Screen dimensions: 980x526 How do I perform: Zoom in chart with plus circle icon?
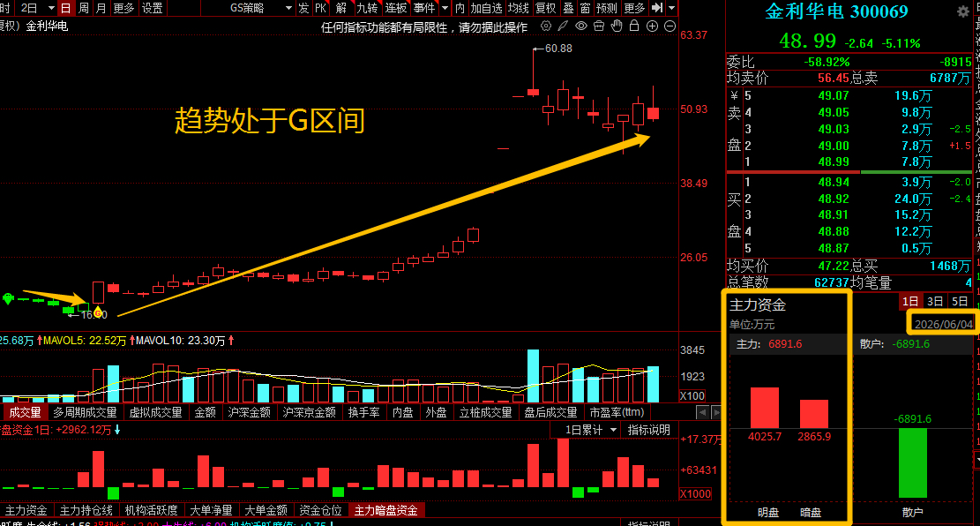(652, 26)
